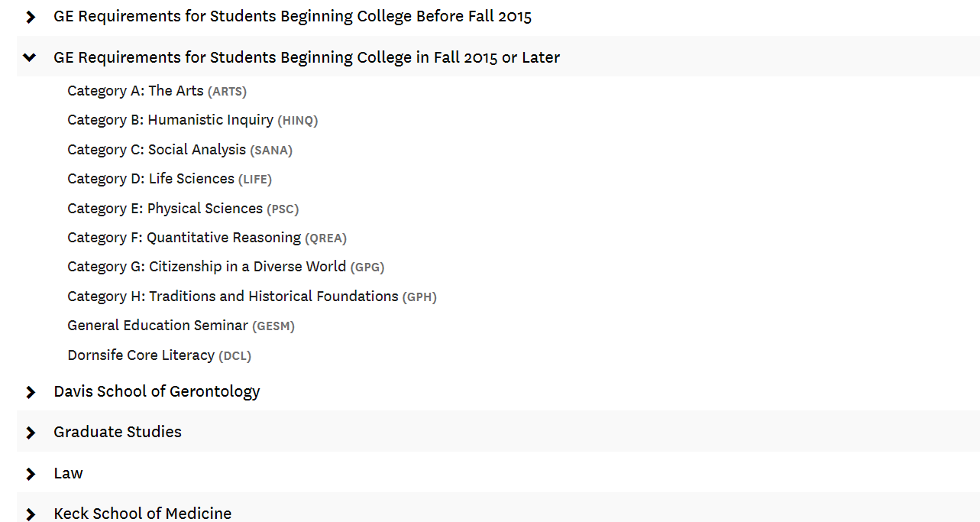
Task: Click the chevron beside the Law heading
Action: [30, 474]
